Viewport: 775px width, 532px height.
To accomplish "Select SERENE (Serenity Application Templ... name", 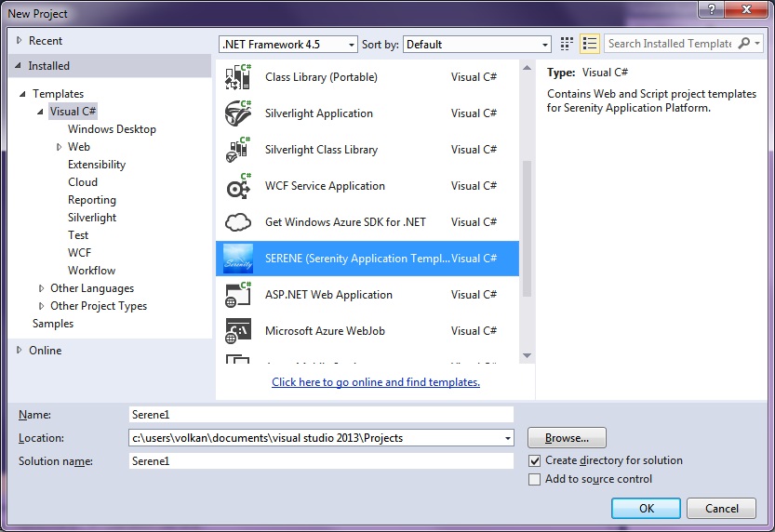I will point(357,259).
